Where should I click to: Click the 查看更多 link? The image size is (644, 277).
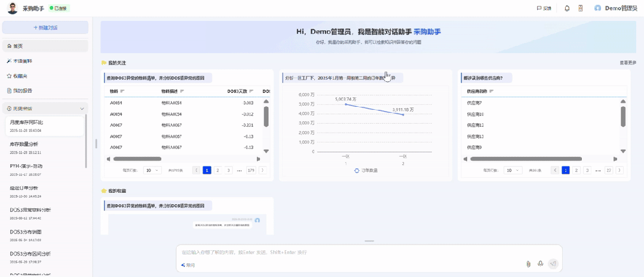click(x=628, y=63)
